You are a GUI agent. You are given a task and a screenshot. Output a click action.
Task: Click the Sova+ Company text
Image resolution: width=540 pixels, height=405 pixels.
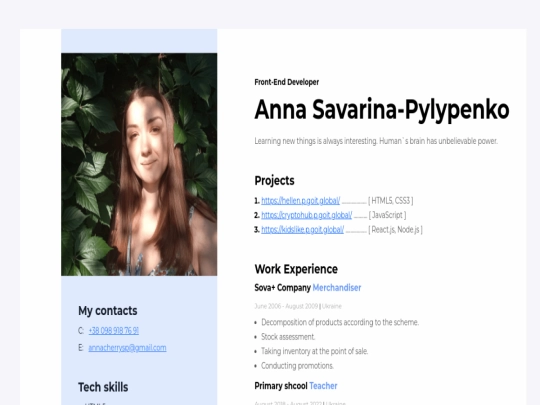(x=282, y=288)
